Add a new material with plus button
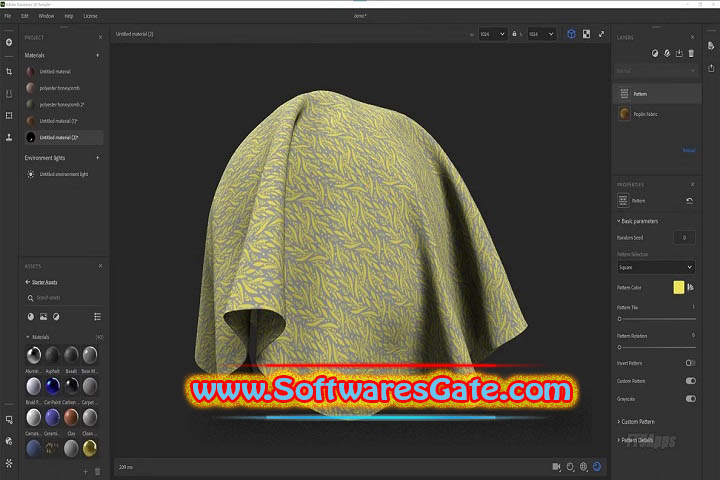This screenshot has height=480, width=720. (x=97, y=56)
